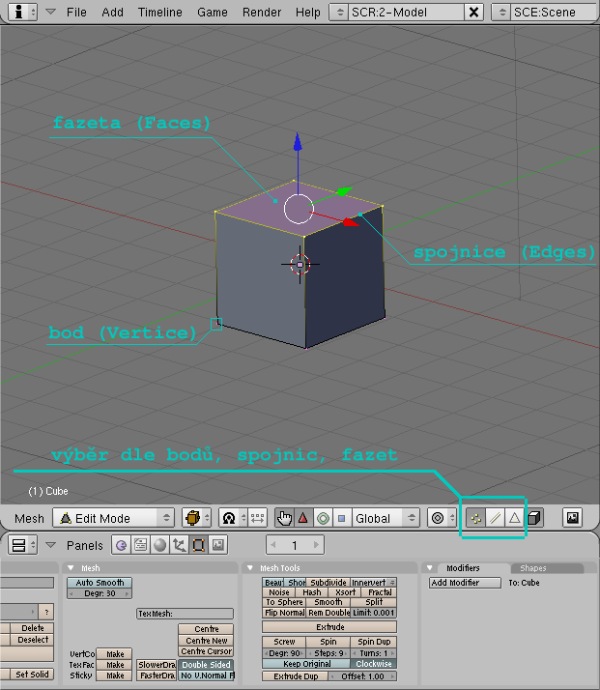This screenshot has height=690, width=600.
Task: Open the Mesh menu in viewport header
Action: click(x=29, y=518)
